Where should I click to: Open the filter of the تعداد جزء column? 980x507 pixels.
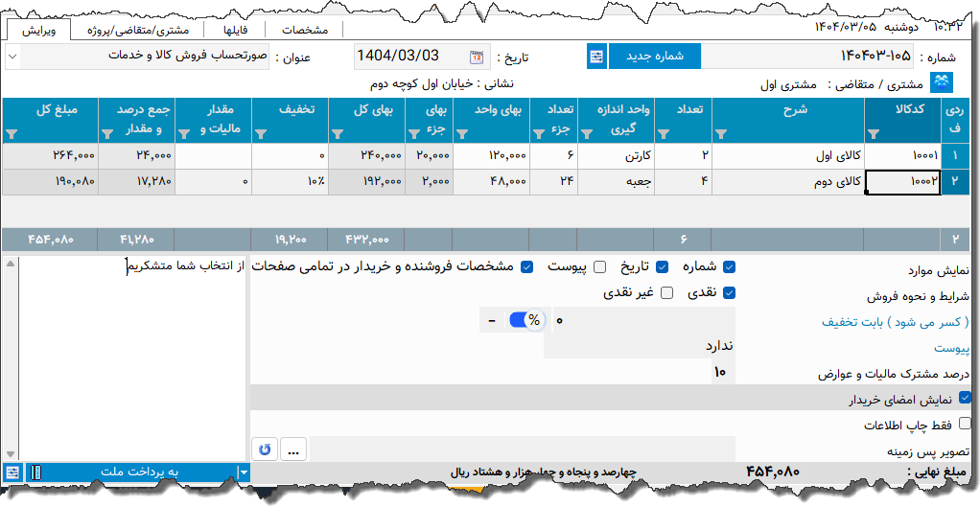(x=539, y=133)
